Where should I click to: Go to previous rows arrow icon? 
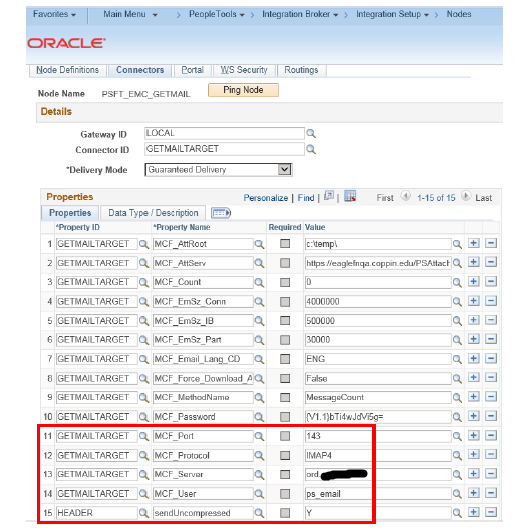405,196
